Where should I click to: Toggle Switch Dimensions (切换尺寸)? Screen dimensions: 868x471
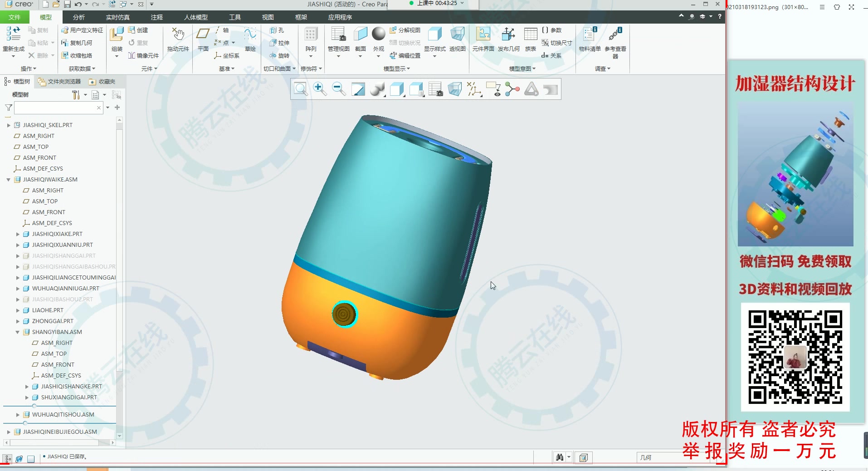point(557,43)
